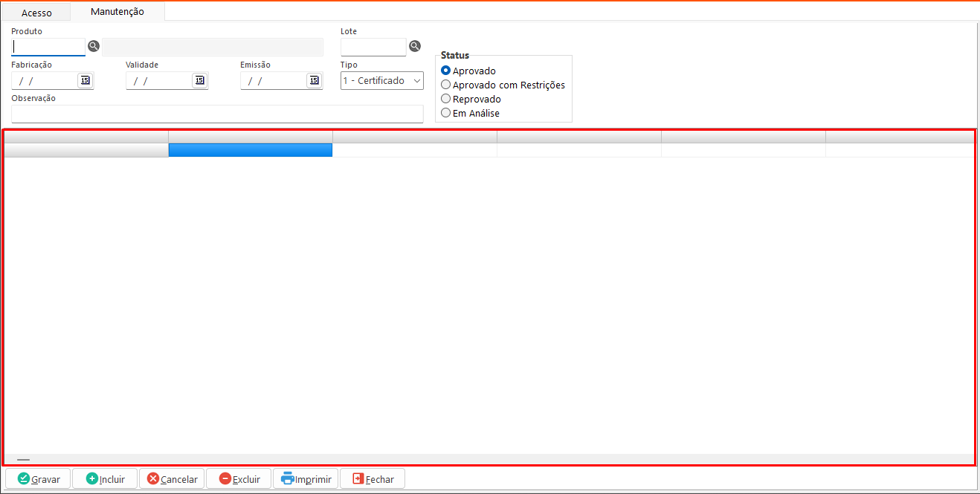Click the Incluir add button
The image size is (980, 494).
coord(105,479)
